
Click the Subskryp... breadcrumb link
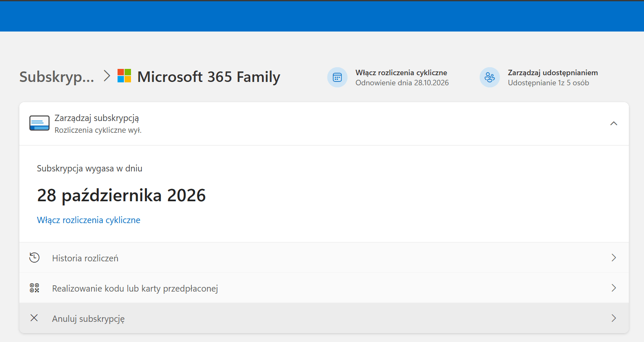[57, 77]
